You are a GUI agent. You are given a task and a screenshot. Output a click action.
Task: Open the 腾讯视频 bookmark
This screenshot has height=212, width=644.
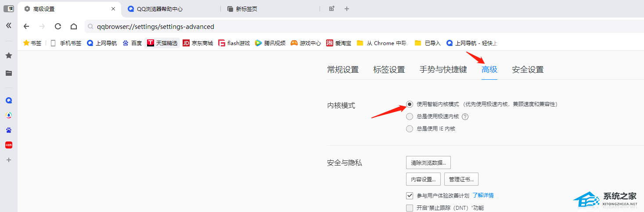click(x=270, y=43)
